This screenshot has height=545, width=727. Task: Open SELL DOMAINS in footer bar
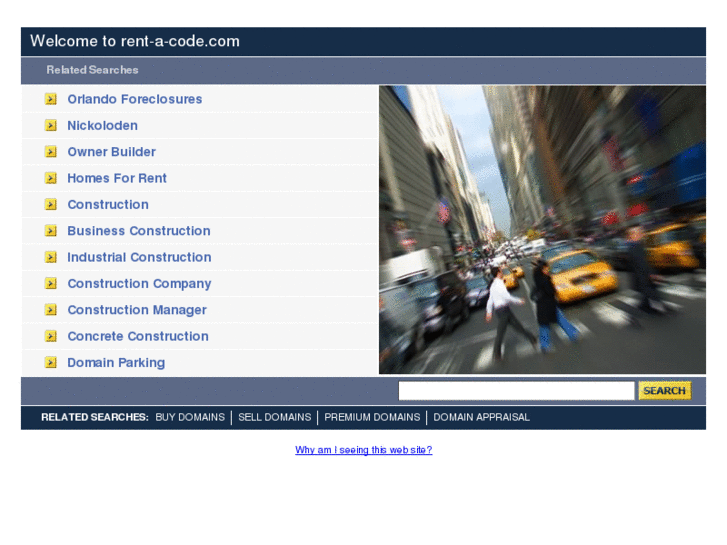274,417
